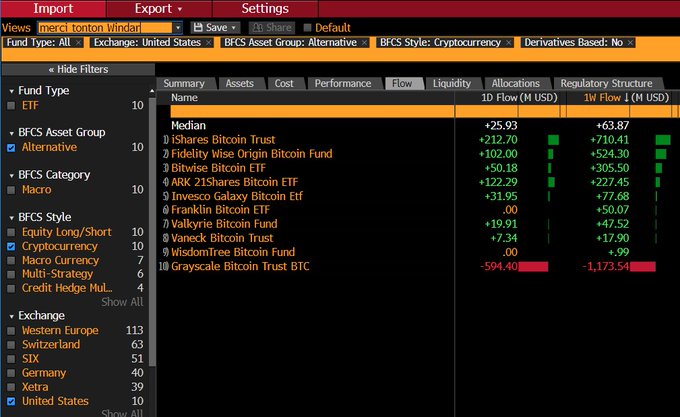This screenshot has height=417, width=680.
Task: Check the Equity Long/Short checkbox
Action: tap(11, 232)
